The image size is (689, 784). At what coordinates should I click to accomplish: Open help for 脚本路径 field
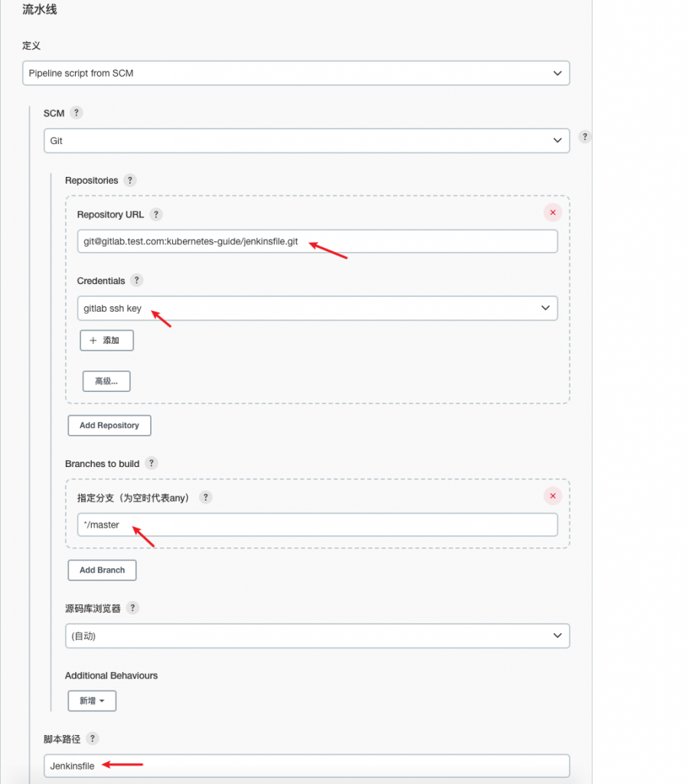click(93, 739)
